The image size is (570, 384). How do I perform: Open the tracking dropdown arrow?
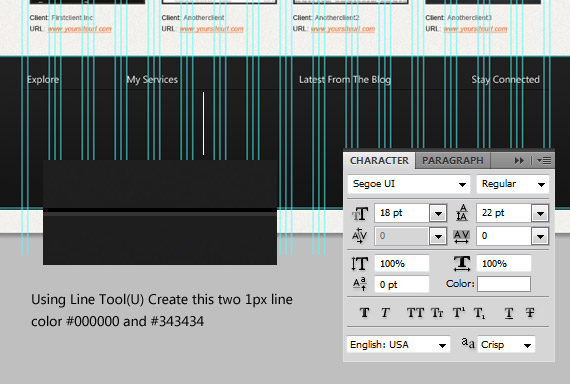540,236
